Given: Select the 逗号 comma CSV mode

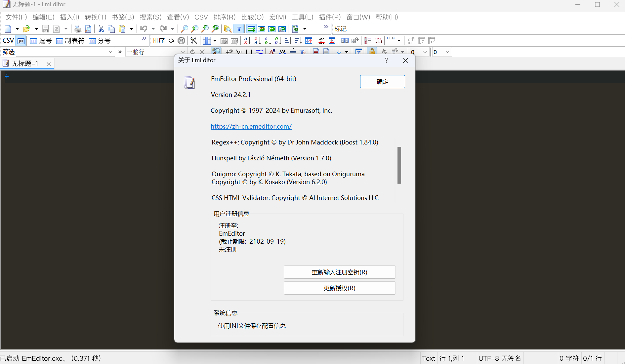Looking at the screenshot, I should (x=41, y=41).
